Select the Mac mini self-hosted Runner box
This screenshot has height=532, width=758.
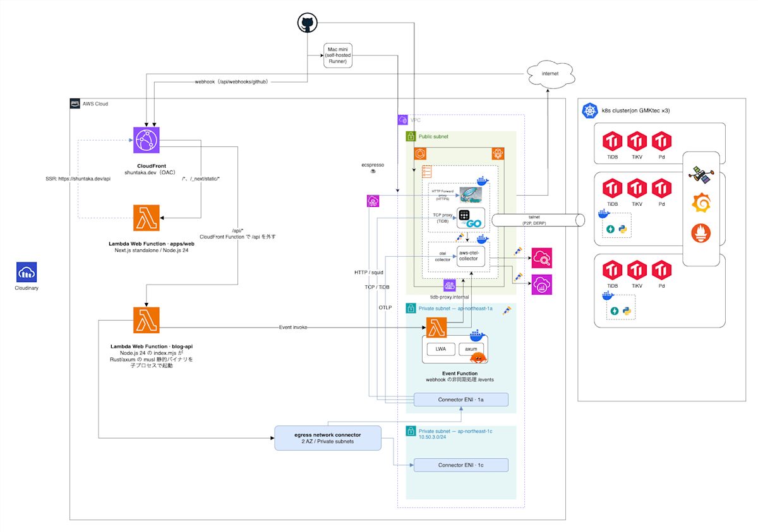click(337, 55)
